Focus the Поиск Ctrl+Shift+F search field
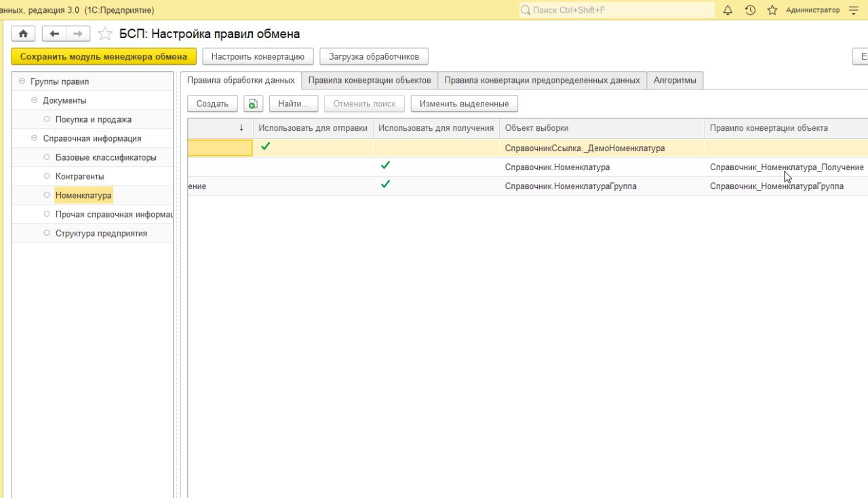The image size is (868, 498). 616,10
